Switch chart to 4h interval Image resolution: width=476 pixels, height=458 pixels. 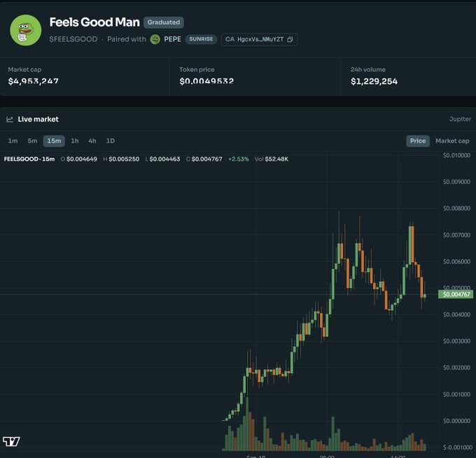click(92, 141)
